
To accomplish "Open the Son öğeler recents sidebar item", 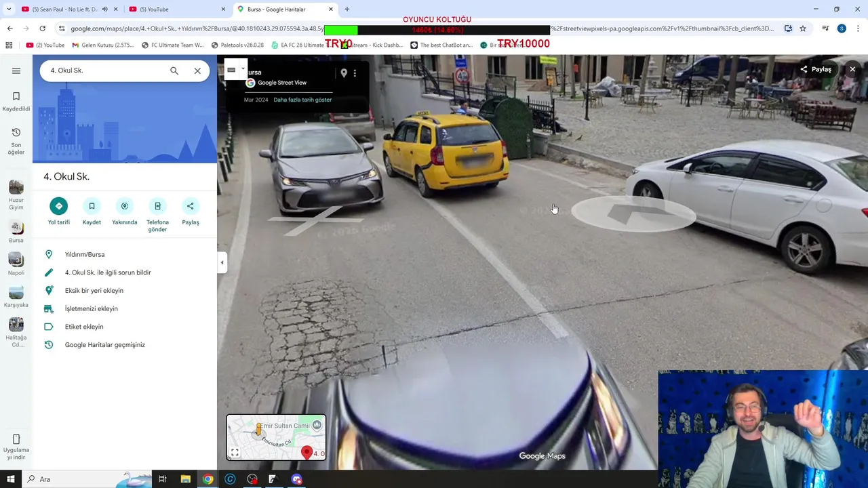I will pos(16,141).
